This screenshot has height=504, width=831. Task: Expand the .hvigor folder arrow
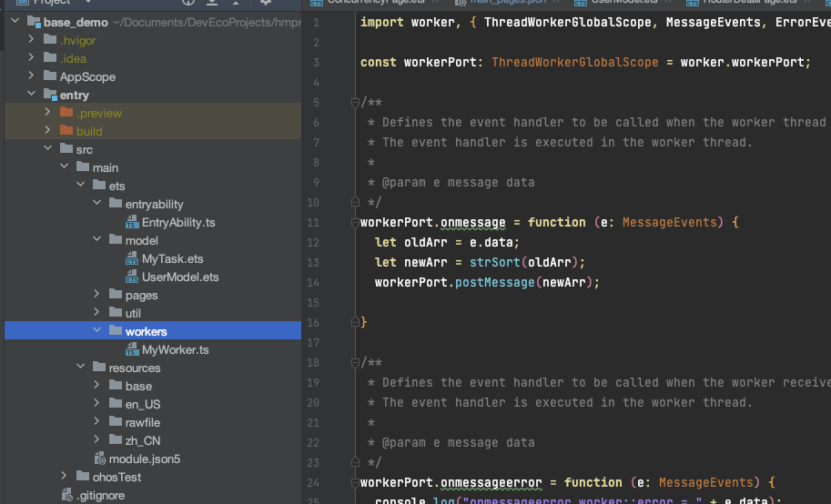pos(32,40)
